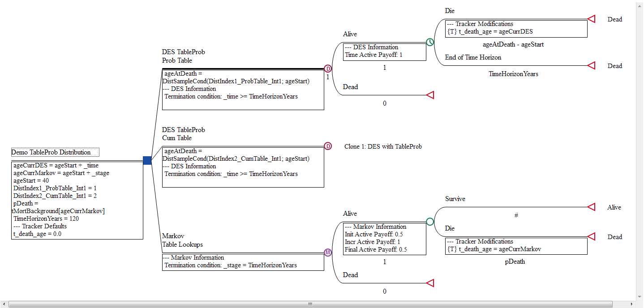Click the ageAtDeath - ageStart time expression
This screenshot has height=308, width=644.
tap(513, 44)
